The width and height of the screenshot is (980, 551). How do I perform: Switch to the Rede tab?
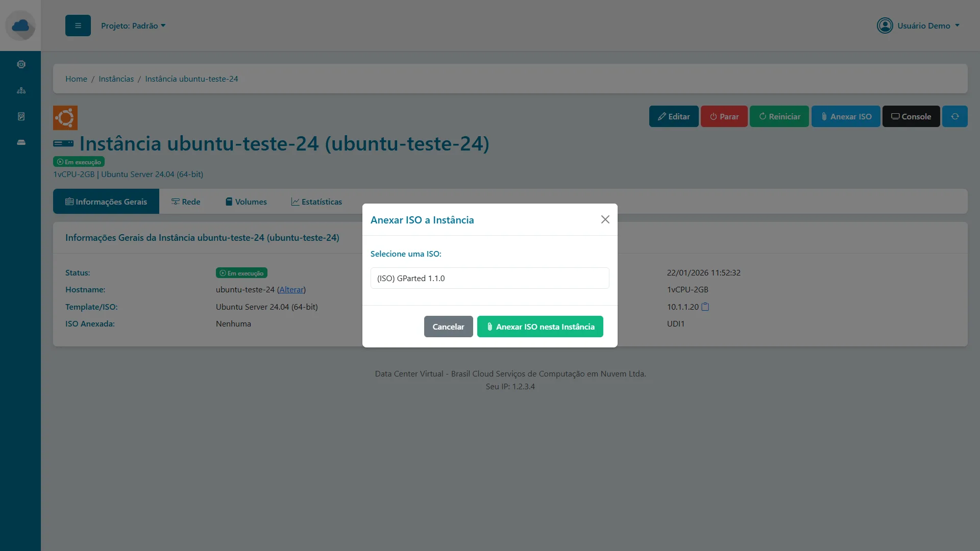click(186, 201)
